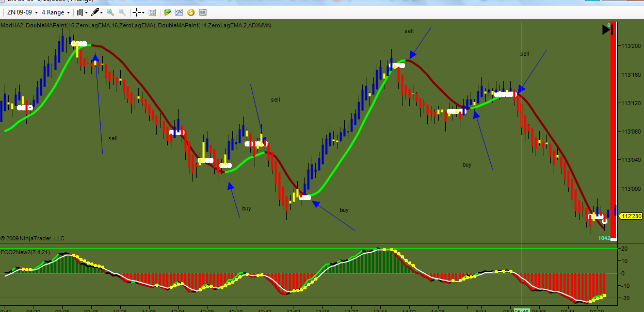
Task: Click the black triangle marker at chart top-right
Action: 606,30
